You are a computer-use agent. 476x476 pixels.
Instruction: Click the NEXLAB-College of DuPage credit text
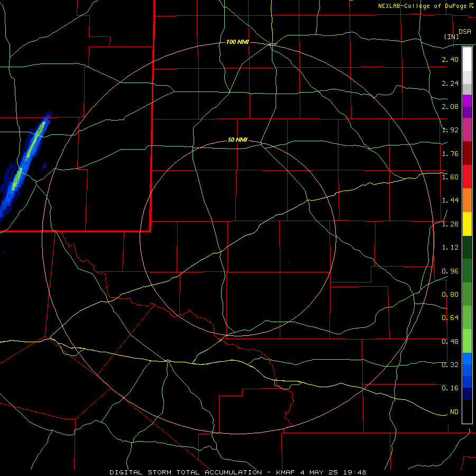[x=422, y=6]
